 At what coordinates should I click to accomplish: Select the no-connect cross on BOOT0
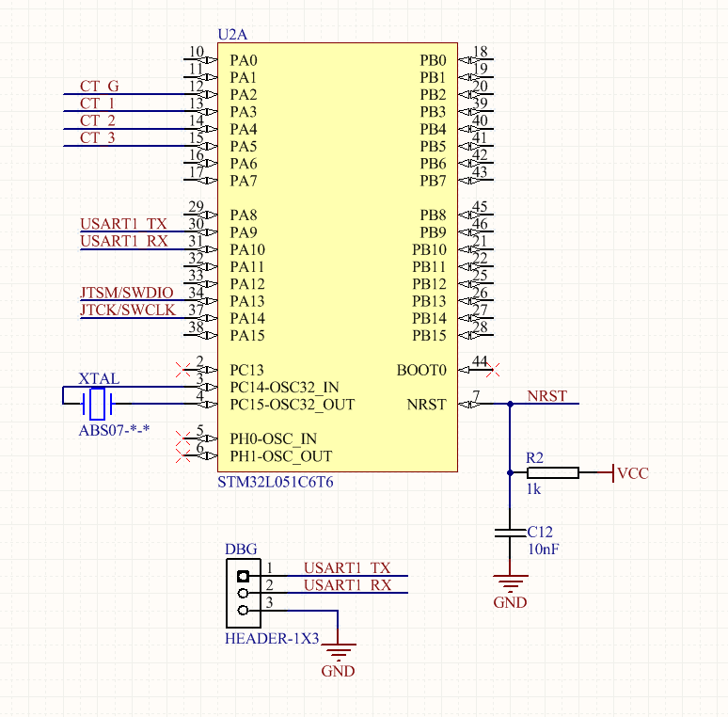[493, 370]
